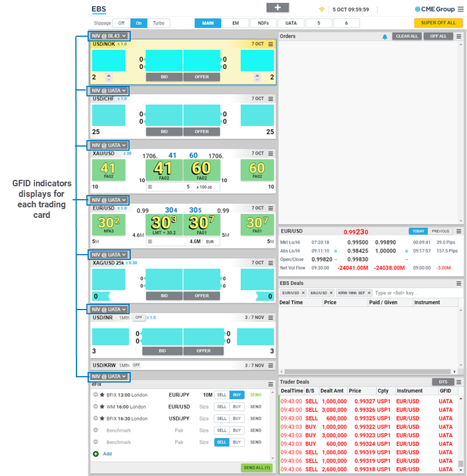Remove the BFIX 13:00 London row
467x476 pixels.
click(95, 395)
